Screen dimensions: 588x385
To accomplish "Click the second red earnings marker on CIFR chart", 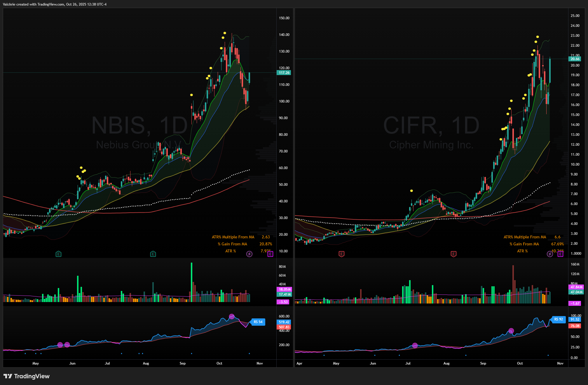I will click(453, 254).
